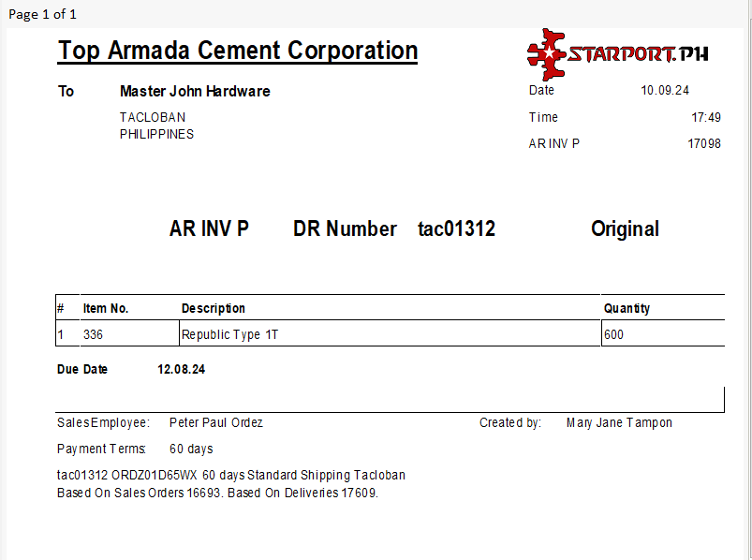752x560 pixels.
Task: Select the AR INV P number 17098
Action: coord(704,143)
